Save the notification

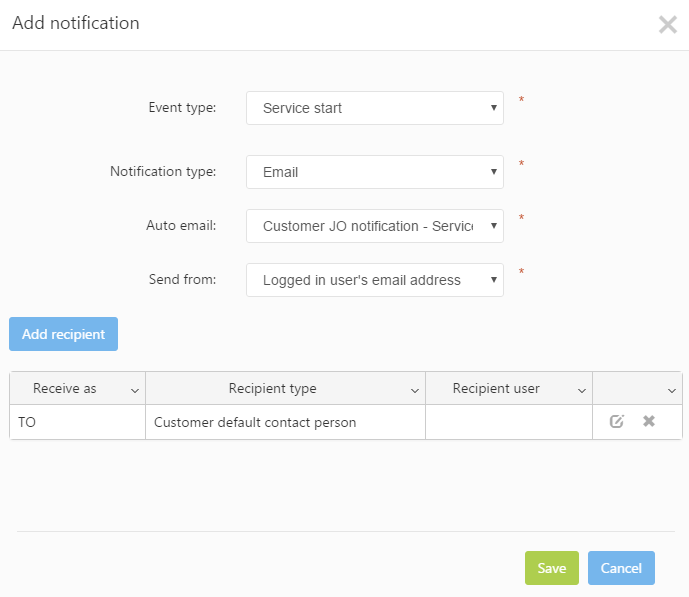pyautogui.click(x=551, y=568)
